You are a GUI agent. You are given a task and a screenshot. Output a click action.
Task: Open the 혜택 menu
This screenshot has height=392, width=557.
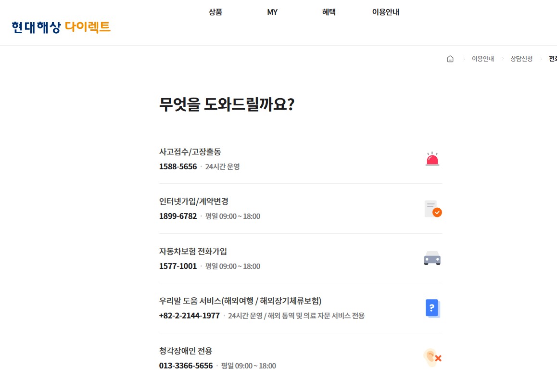[329, 12]
